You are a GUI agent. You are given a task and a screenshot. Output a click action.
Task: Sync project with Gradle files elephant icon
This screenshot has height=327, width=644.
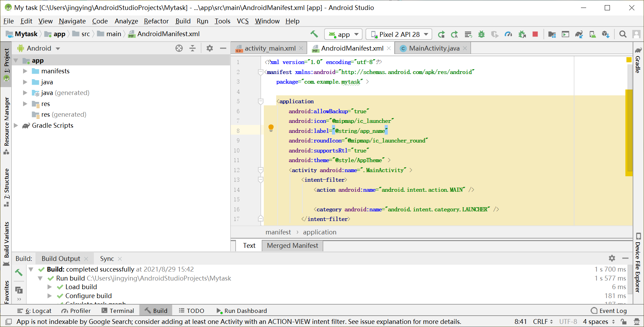[579, 34]
